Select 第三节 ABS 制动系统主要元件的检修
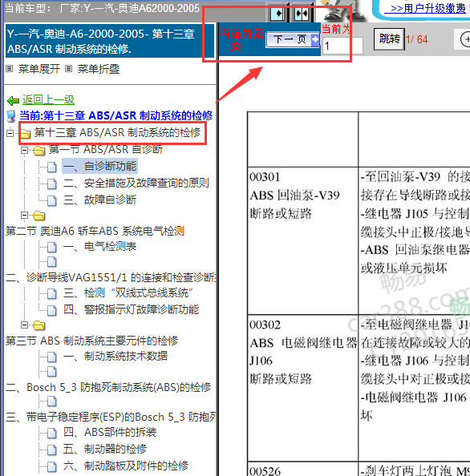 tap(91, 341)
